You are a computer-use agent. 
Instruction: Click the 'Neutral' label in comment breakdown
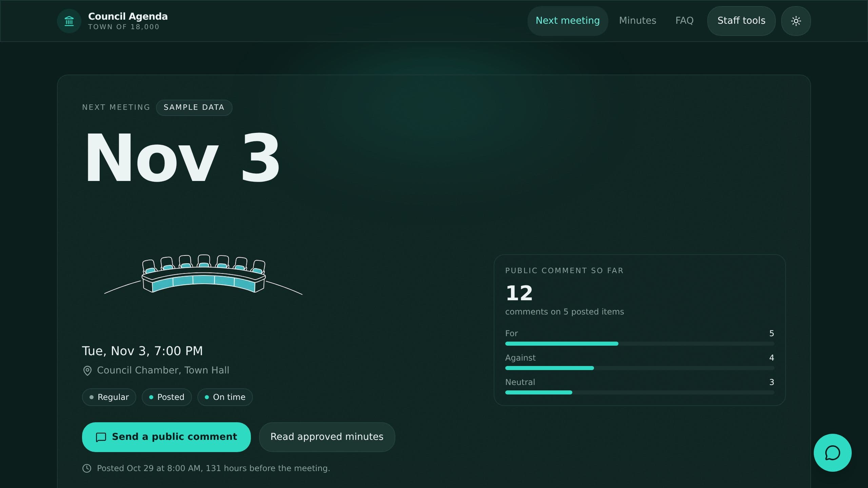(520, 382)
